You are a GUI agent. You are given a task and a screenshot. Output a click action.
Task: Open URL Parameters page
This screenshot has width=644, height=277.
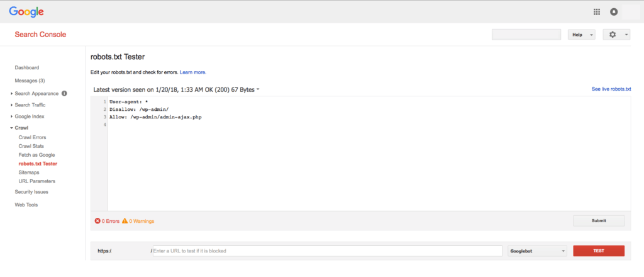click(37, 181)
